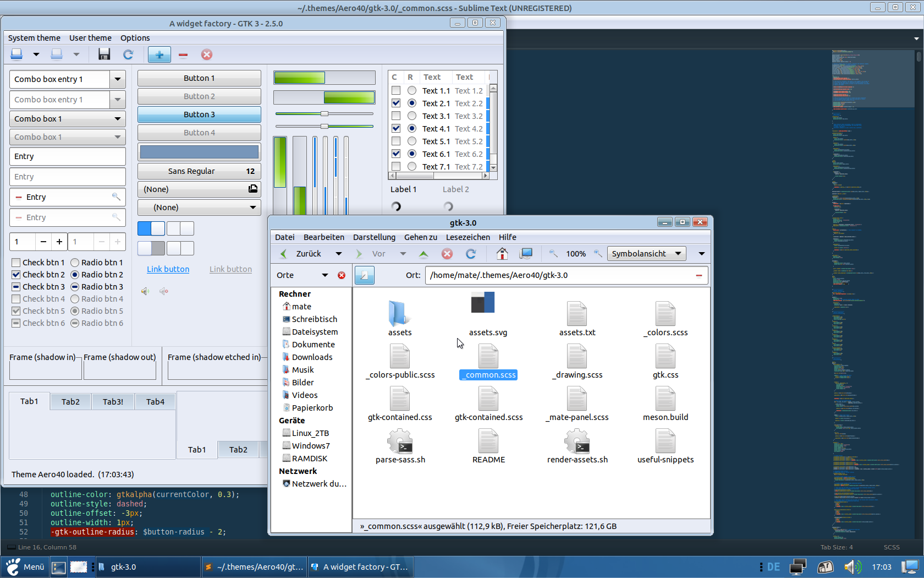Select the render-assets.sh script icon
The height and width of the screenshot is (578, 924).
pyautogui.click(x=577, y=441)
